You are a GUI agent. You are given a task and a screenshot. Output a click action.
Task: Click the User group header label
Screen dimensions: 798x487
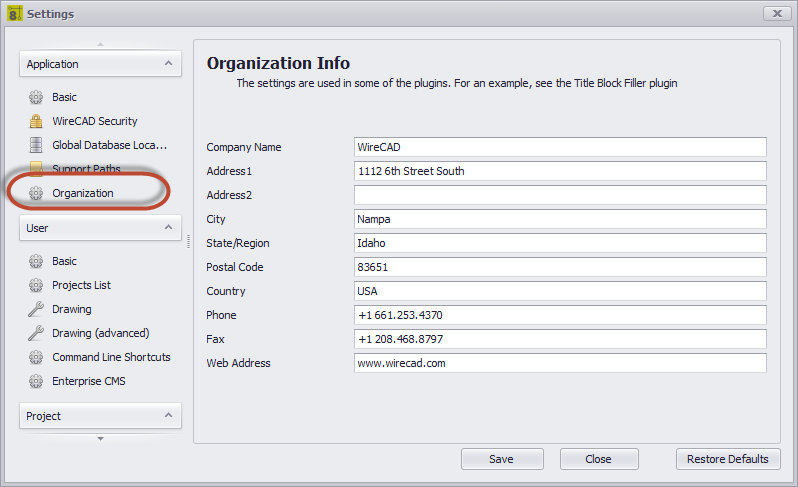coord(37,228)
